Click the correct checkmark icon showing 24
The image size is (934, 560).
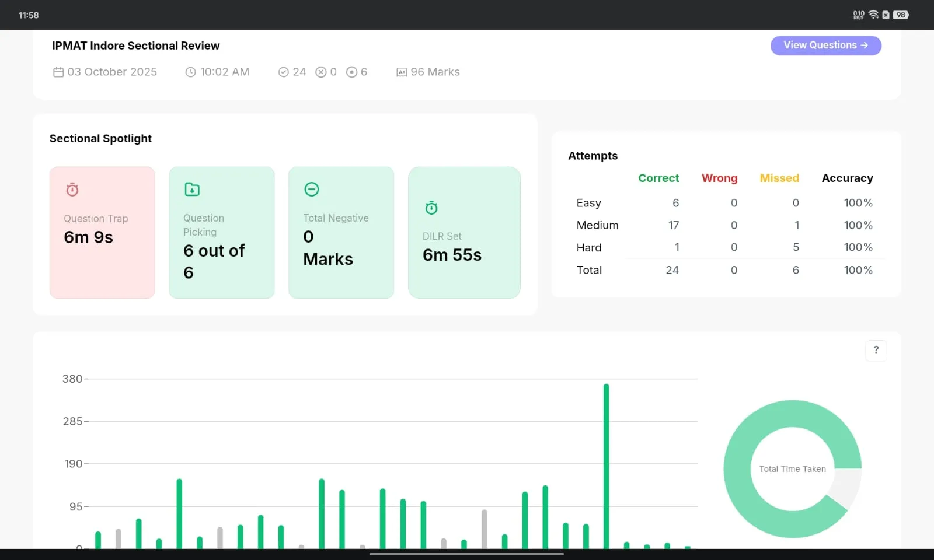pos(284,72)
